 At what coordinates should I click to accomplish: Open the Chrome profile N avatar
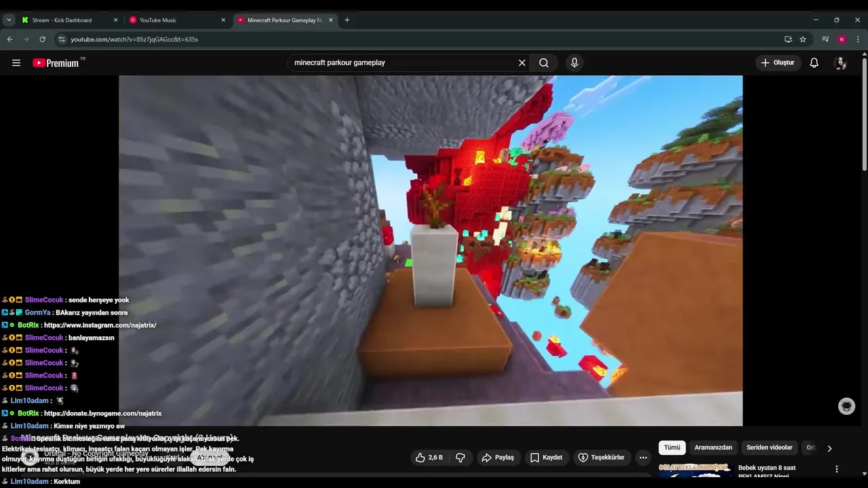[842, 39]
